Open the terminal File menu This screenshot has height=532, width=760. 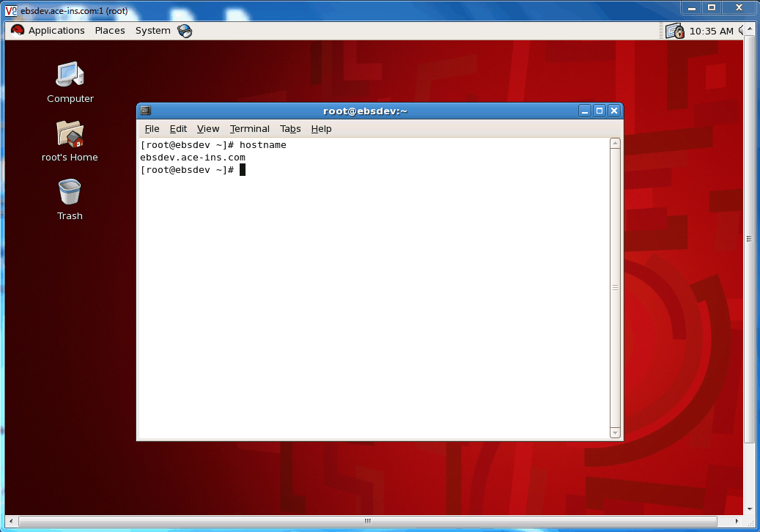(x=152, y=129)
